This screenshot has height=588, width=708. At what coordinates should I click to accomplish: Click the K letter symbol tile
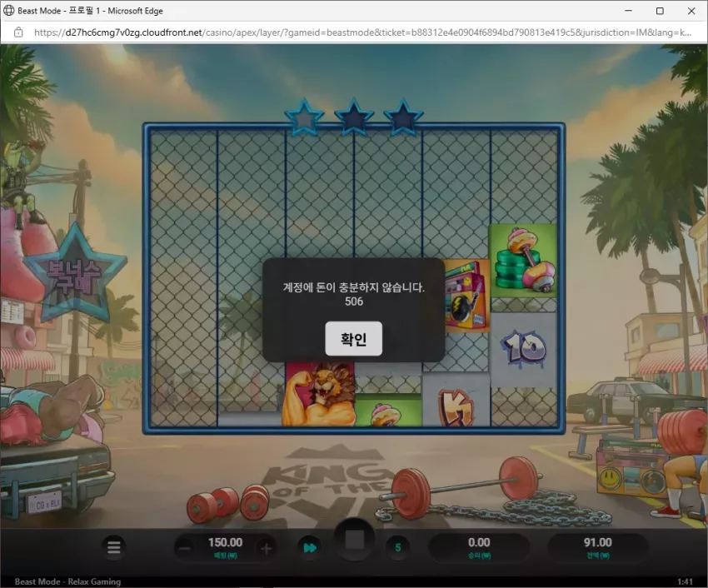click(x=456, y=402)
